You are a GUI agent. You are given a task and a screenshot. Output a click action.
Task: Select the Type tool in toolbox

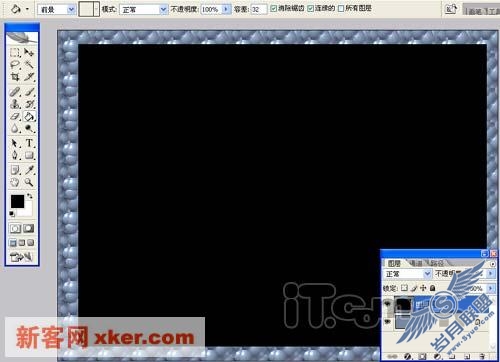click(29, 143)
